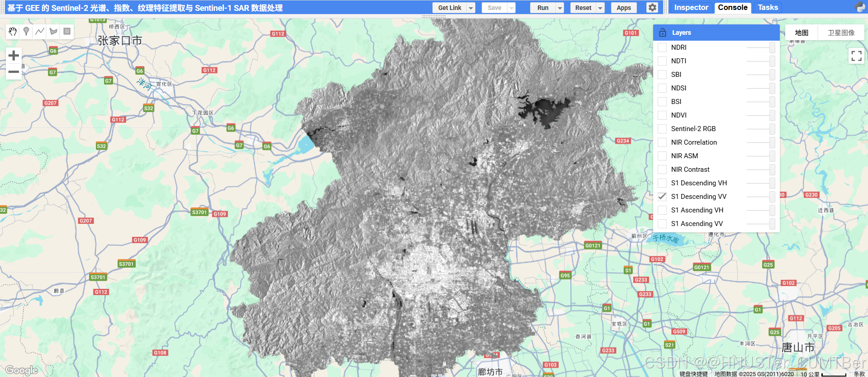Show the Sentinel-2 RGB layer
The image size is (868, 377).
pyautogui.click(x=662, y=129)
